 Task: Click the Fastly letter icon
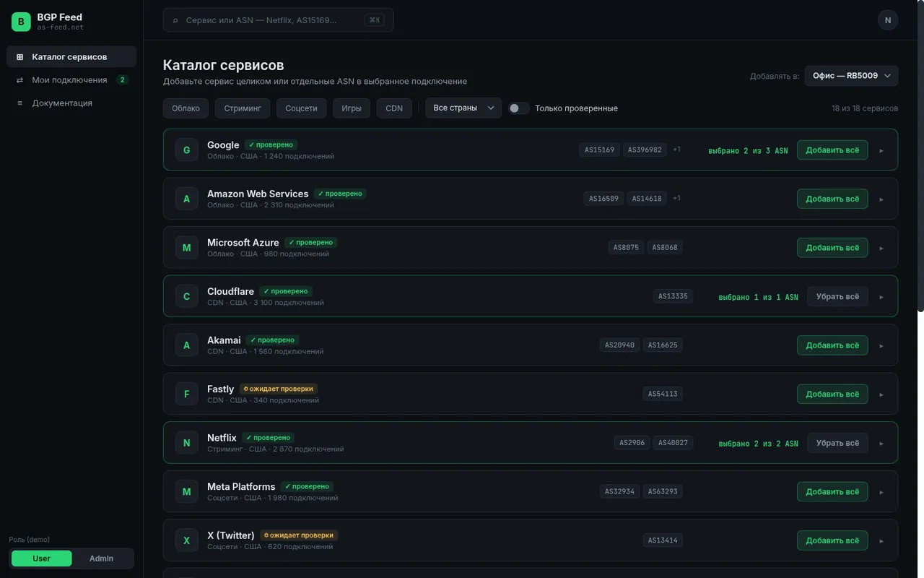click(x=186, y=394)
